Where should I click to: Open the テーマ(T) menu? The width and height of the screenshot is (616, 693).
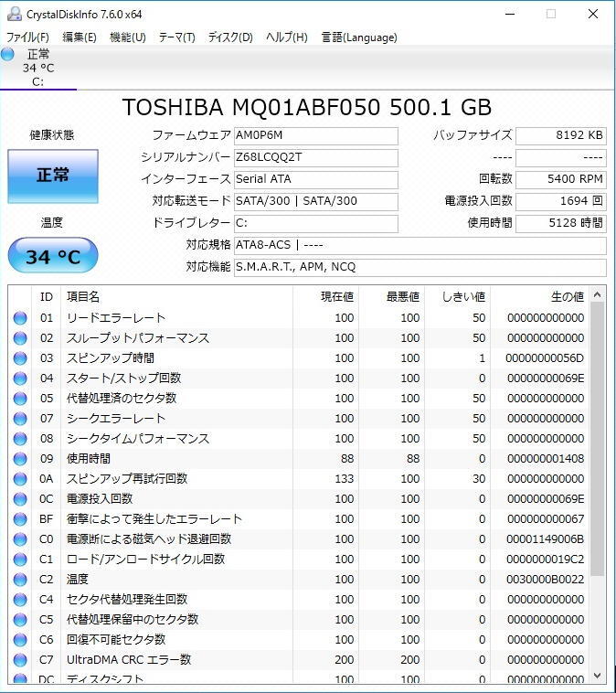pos(176,37)
